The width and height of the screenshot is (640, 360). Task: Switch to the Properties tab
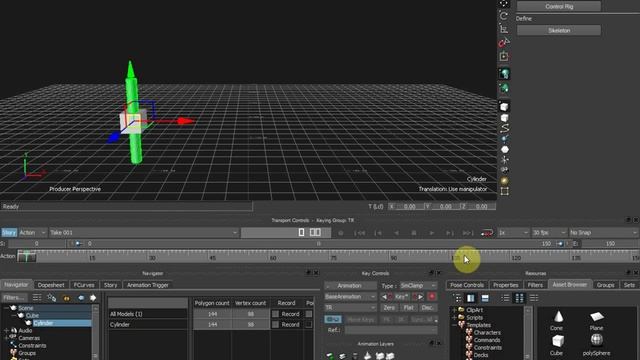(x=506, y=285)
